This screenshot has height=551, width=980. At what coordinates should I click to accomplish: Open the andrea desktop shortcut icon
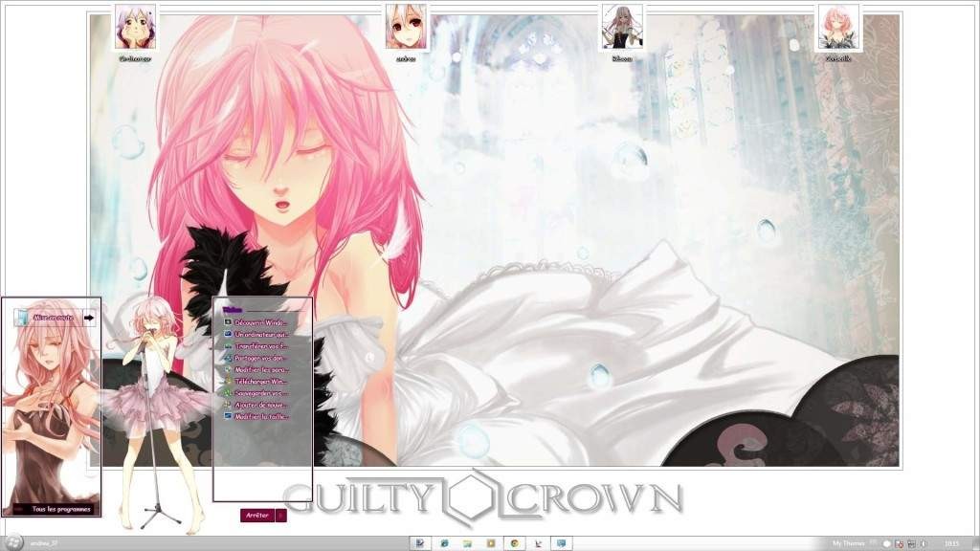point(404,29)
